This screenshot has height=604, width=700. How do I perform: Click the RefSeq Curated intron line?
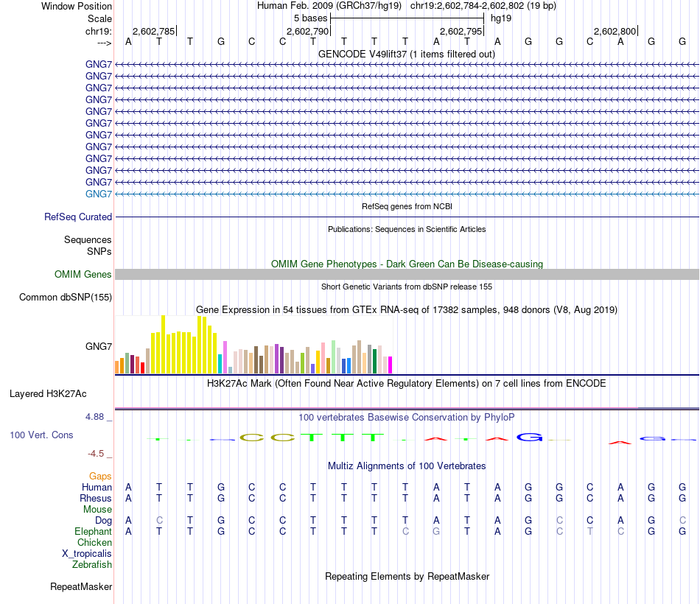[x=407, y=217]
